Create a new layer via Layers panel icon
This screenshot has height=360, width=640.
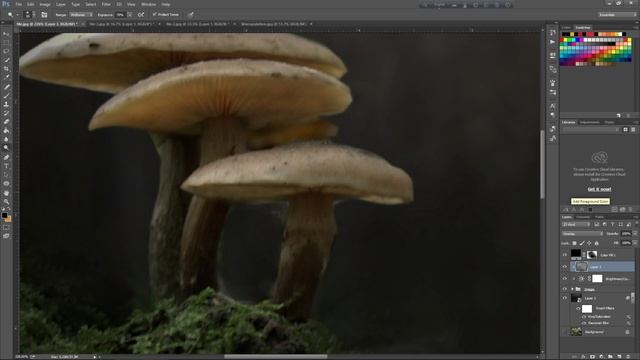pyautogui.click(x=619, y=356)
